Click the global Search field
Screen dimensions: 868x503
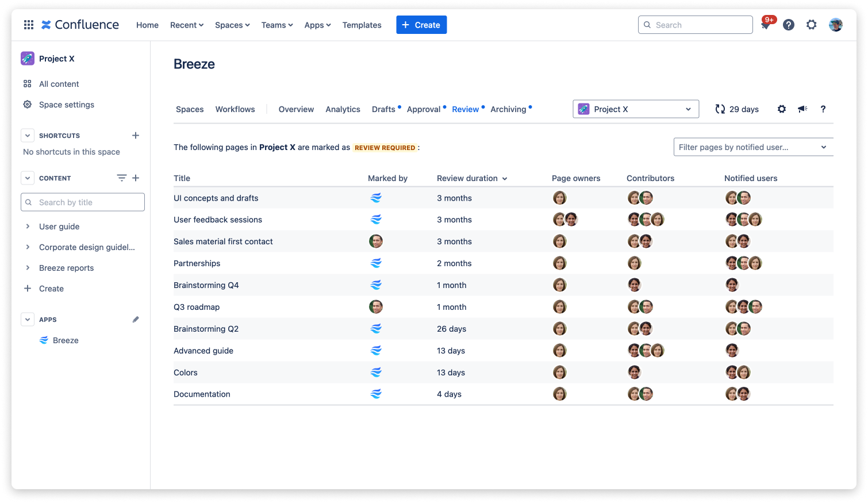696,25
